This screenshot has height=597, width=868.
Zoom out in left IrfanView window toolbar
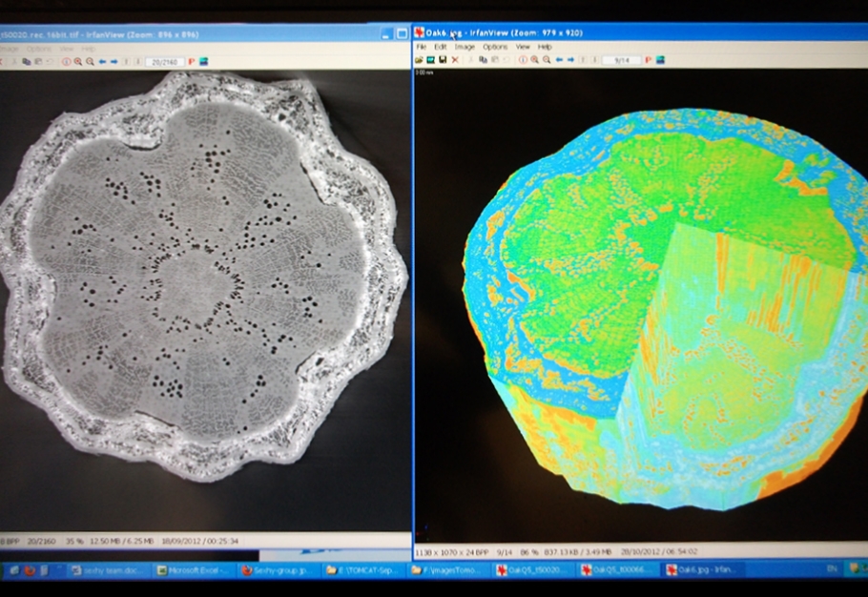pos(90,62)
